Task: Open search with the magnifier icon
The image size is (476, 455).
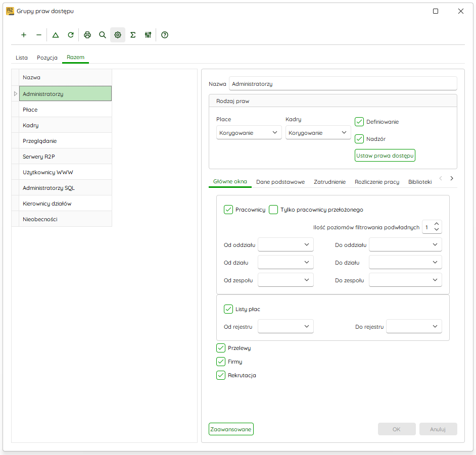Action: [103, 35]
